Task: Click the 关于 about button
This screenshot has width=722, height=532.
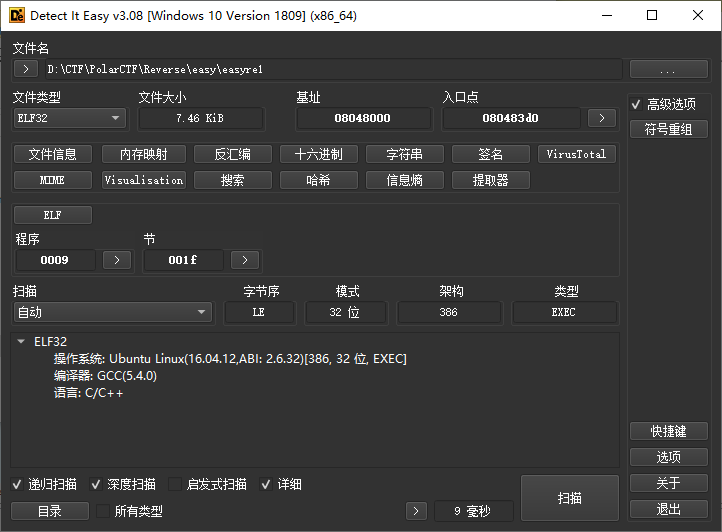Action: pyautogui.click(x=669, y=483)
